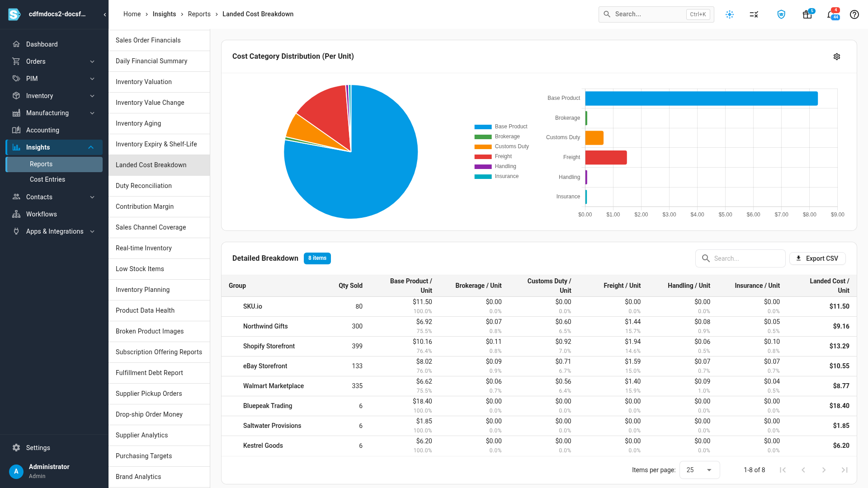Click the Dashboard home icon
Image resolution: width=868 pixels, height=488 pixels.
(x=16, y=44)
